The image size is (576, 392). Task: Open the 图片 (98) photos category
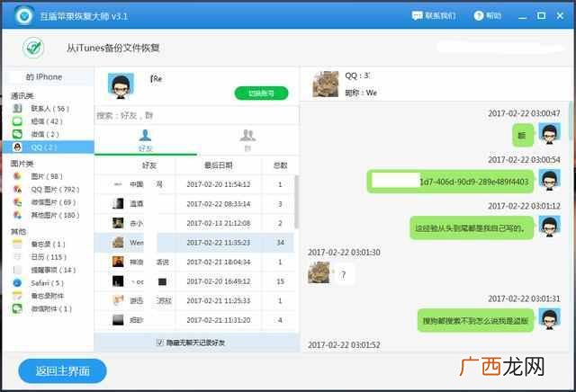coord(38,176)
